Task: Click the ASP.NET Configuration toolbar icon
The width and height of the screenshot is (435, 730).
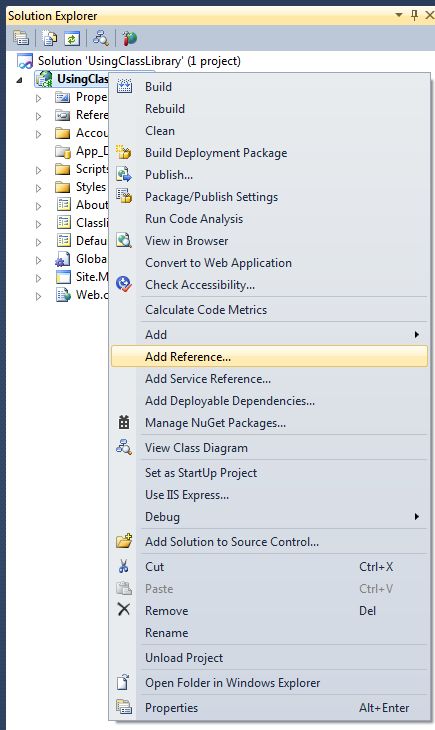Action: click(x=129, y=38)
